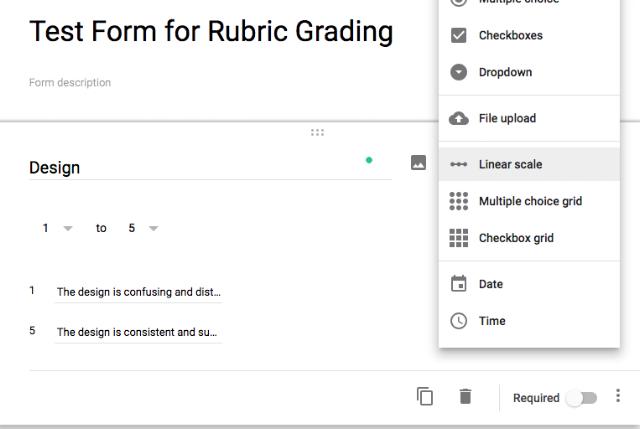The image size is (640, 429).
Task: Click the Dropdown circle icon
Action: coord(458,72)
